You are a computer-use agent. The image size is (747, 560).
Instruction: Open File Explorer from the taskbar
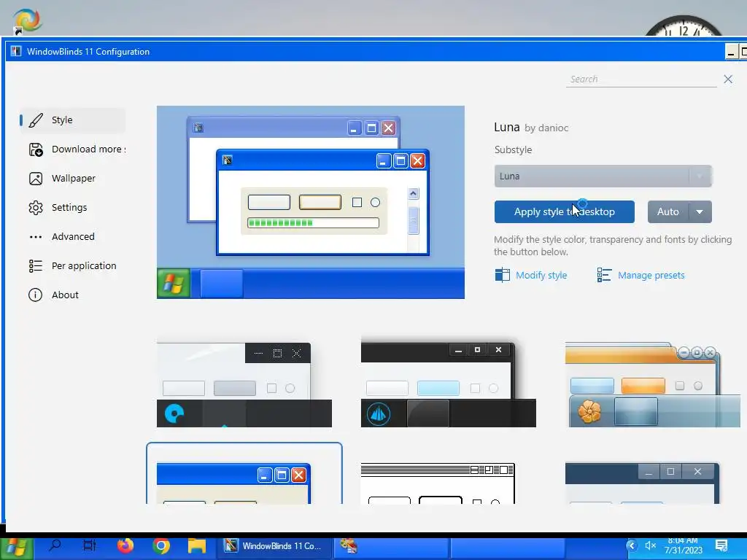pos(196,545)
